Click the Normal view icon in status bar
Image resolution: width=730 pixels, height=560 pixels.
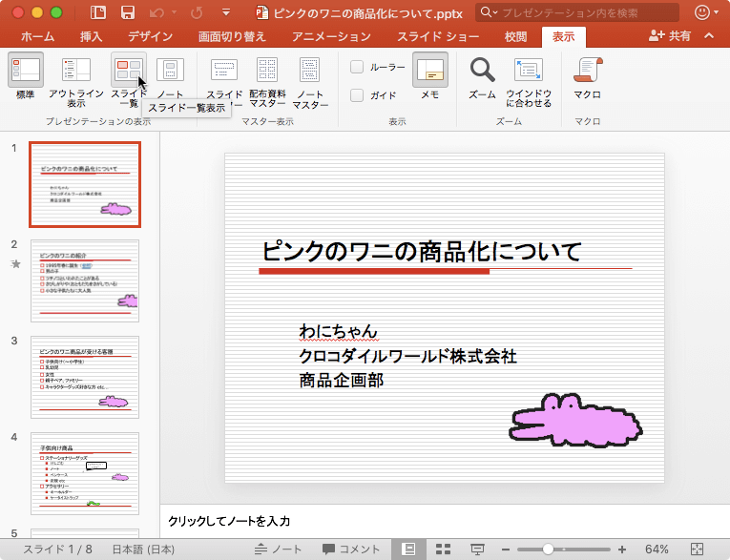point(408,550)
